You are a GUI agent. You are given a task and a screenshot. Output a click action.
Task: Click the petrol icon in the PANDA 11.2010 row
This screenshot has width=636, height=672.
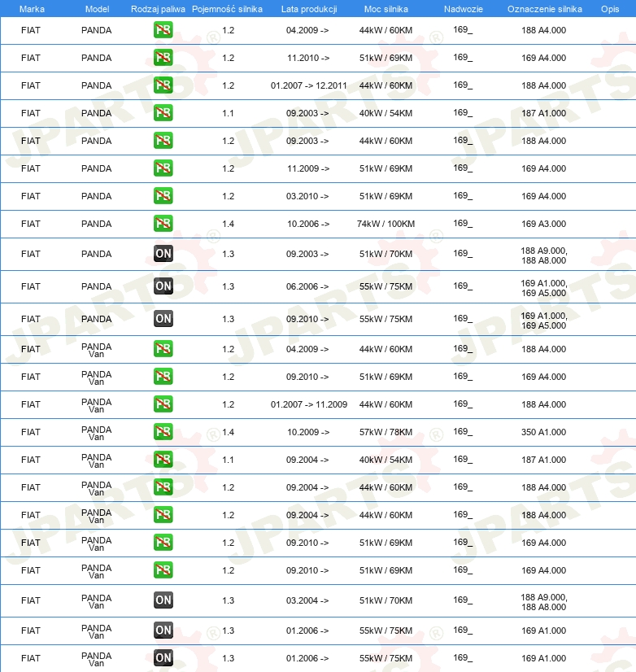click(163, 58)
